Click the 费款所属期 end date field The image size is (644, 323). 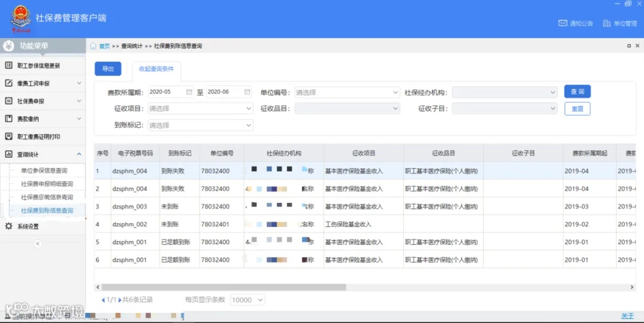click(228, 92)
